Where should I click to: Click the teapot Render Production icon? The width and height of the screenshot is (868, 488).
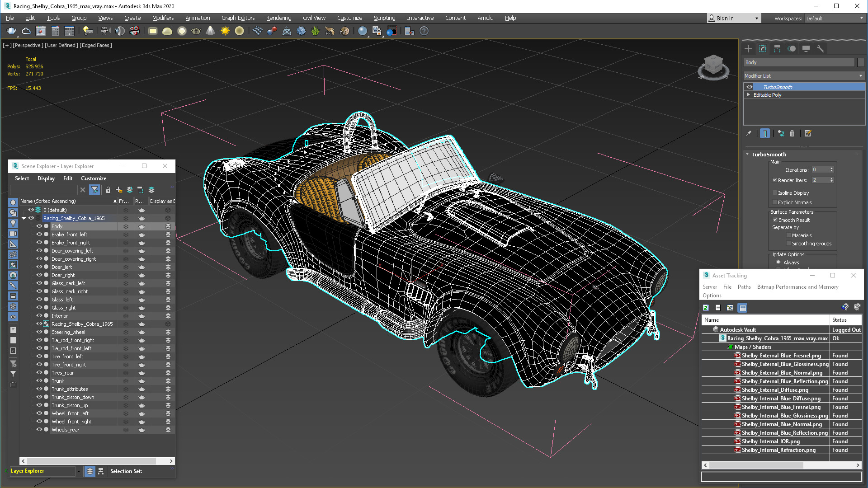pos(11,31)
